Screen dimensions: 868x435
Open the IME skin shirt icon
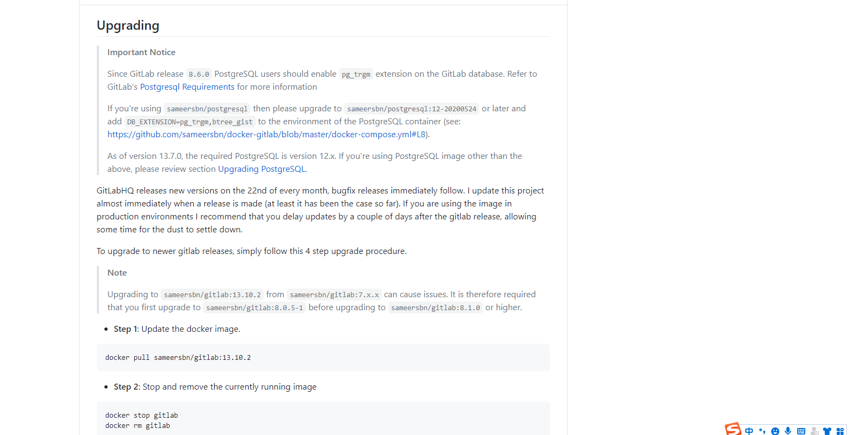click(x=827, y=431)
